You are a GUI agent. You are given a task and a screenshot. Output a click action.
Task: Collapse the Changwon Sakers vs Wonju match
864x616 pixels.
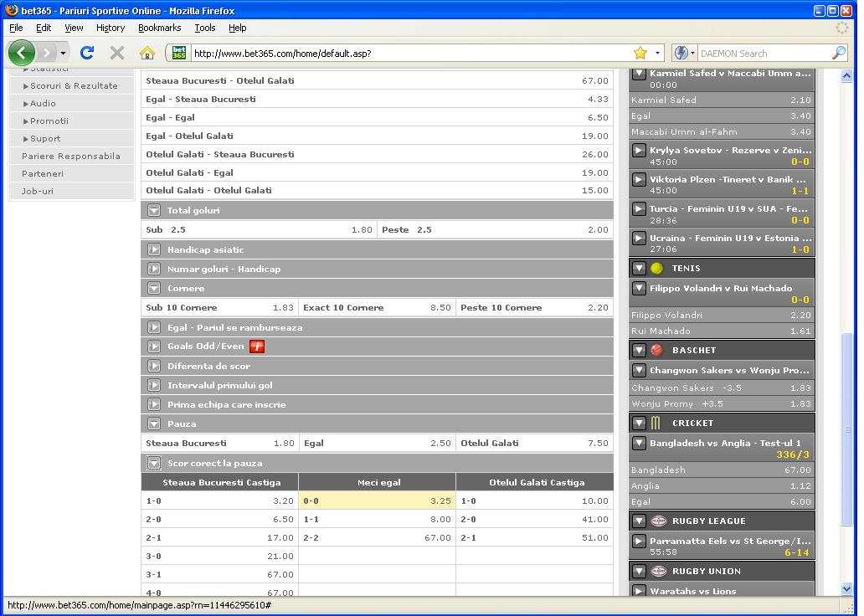639,370
